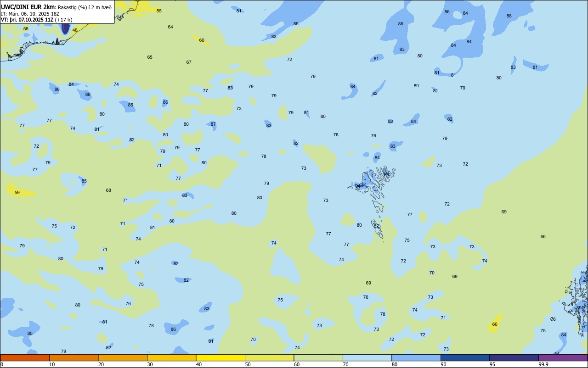Image resolution: width=588 pixels, height=368 pixels.
Task: Select the humidity value '87' on the map
Action: tap(213, 124)
